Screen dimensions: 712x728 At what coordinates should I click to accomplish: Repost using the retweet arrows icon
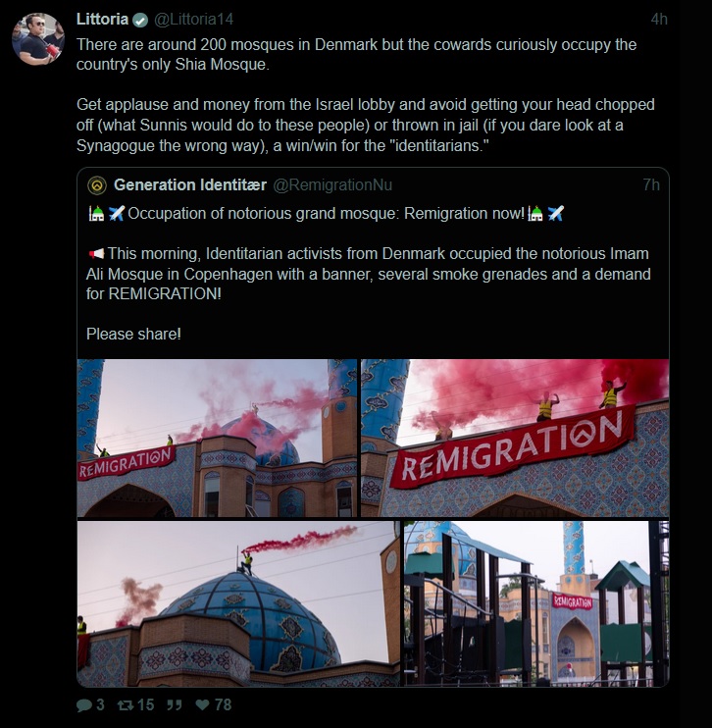pos(126,705)
